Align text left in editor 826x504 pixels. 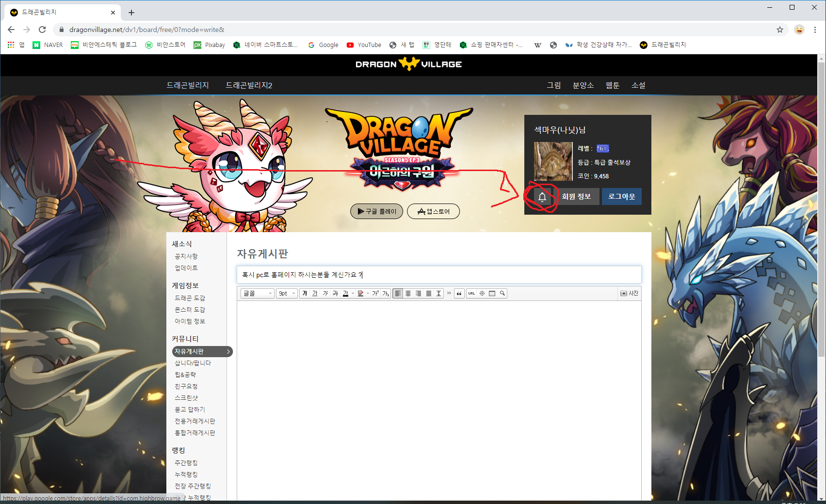(398, 293)
